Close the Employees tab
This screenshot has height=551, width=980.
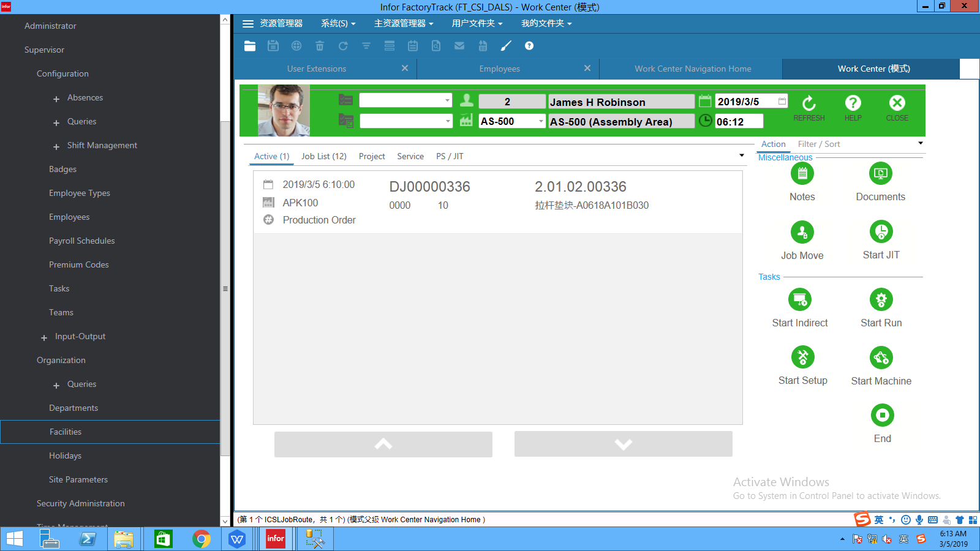(x=587, y=68)
